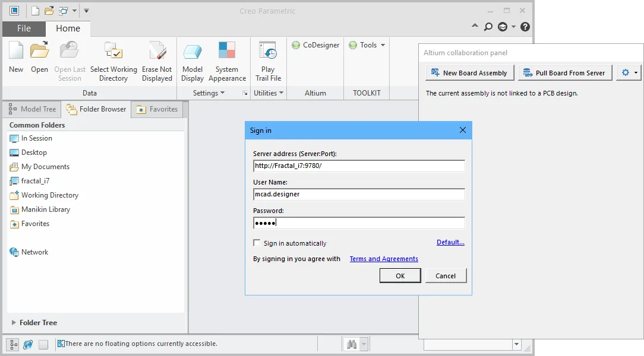The image size is (644, 356).
Task: Click Erase Not Displayed icon
Action: click(x=157, y=62)
